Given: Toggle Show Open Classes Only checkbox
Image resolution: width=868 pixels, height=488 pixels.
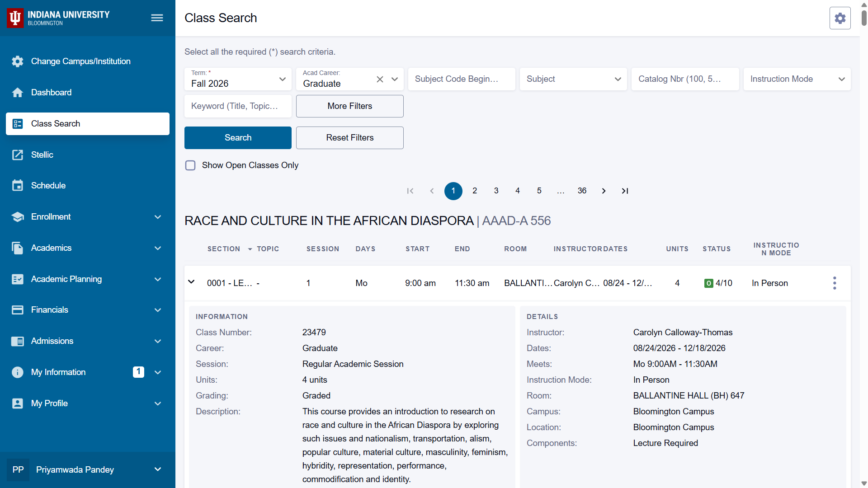Looking at the screenshot, I should tap(190, 165).
